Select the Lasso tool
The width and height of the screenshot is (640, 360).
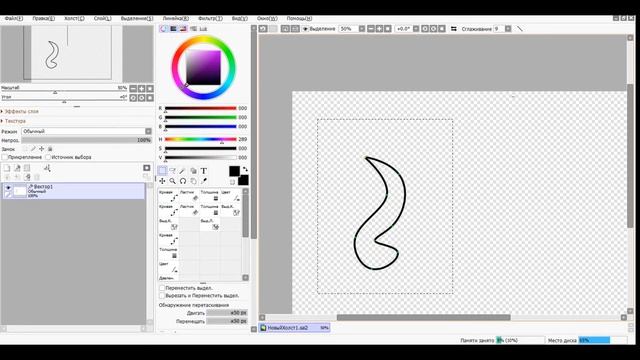click(x=172, y=171)
